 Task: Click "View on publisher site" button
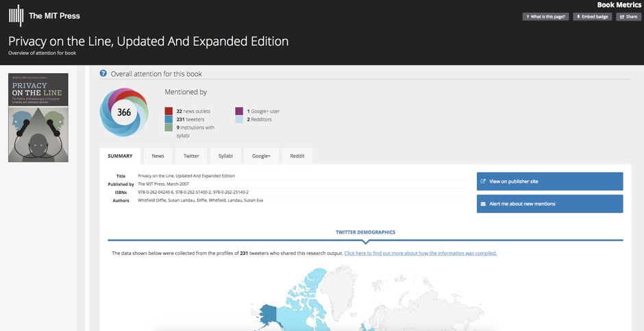tap(549, 181)
